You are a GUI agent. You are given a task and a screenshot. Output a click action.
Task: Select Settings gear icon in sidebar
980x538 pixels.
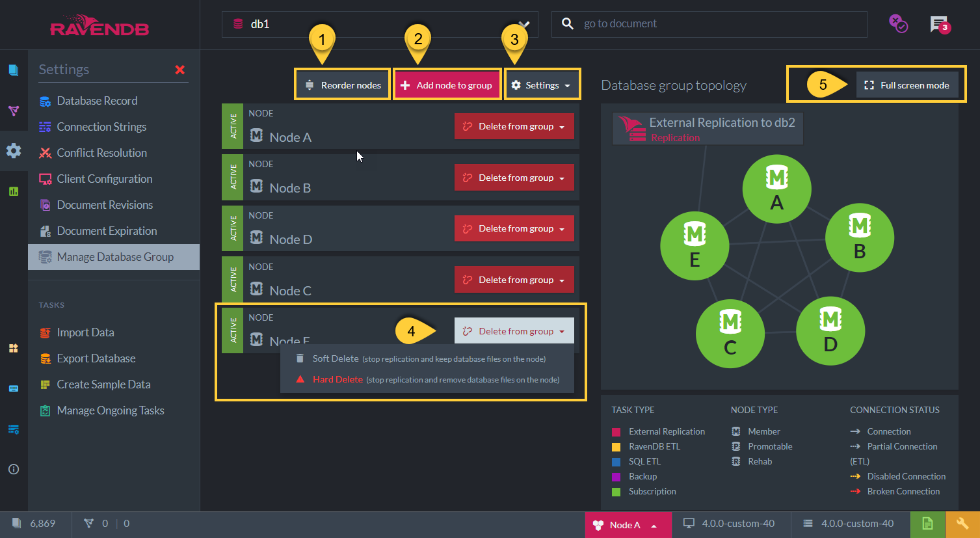(x=14, y=151)
